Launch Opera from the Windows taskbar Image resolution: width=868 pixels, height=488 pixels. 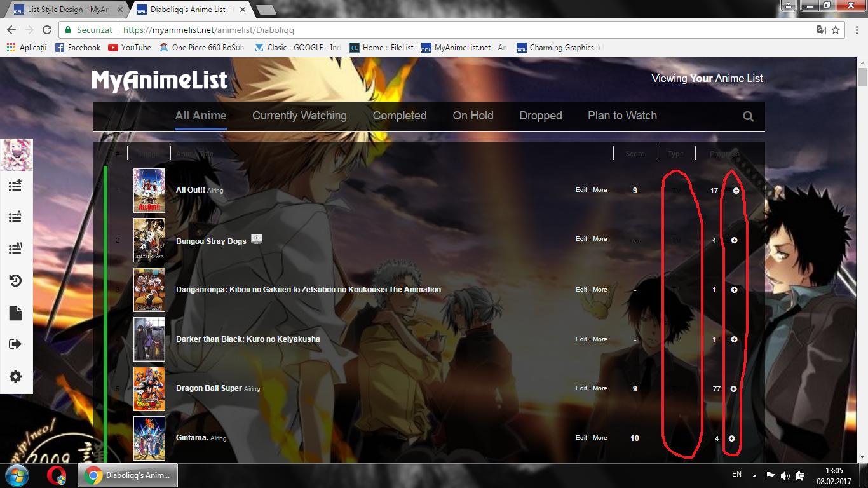[57, 475]
